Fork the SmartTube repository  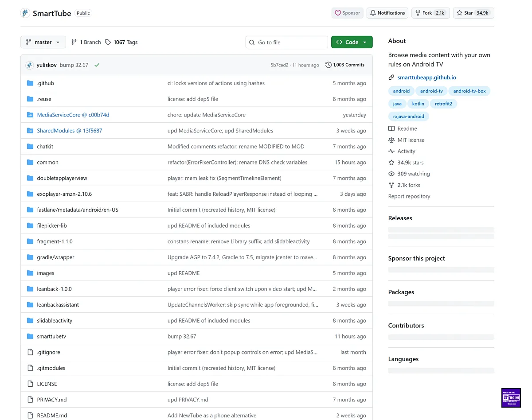[430, 13]
